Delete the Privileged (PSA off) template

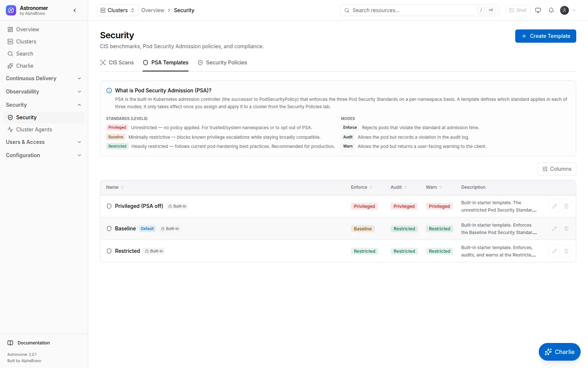point(566,206)
